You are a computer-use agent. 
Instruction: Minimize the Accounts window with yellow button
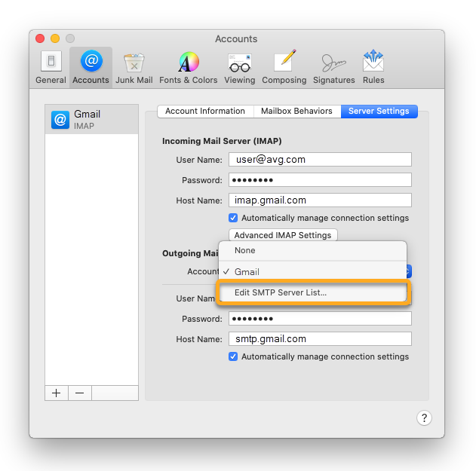tap(55, 38)
